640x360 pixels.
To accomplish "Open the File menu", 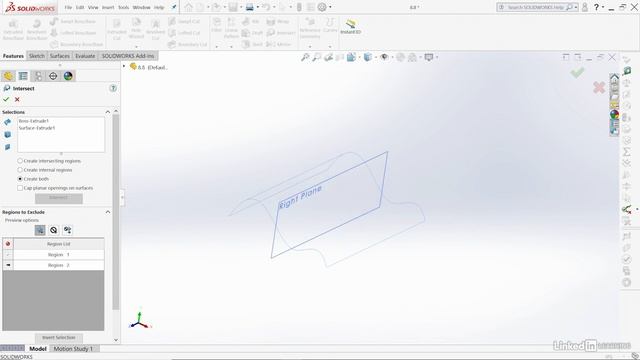I will pyautogui.click(x=68, y=7).
